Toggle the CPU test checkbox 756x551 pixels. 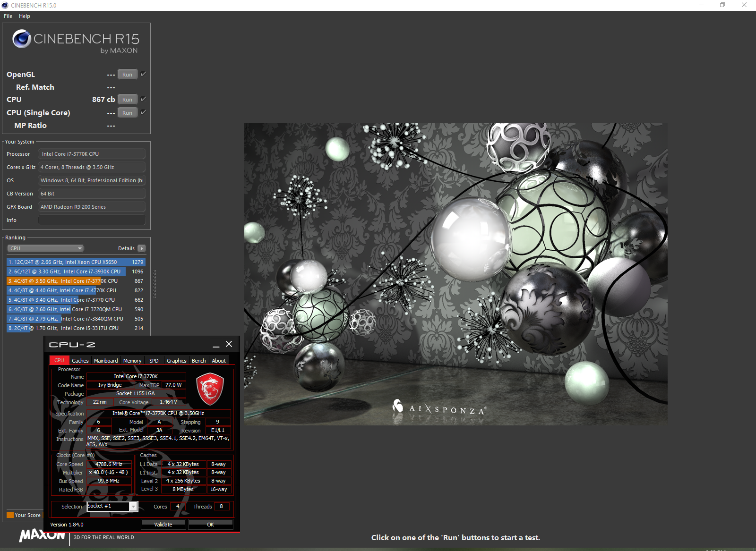tap(143, 99)
